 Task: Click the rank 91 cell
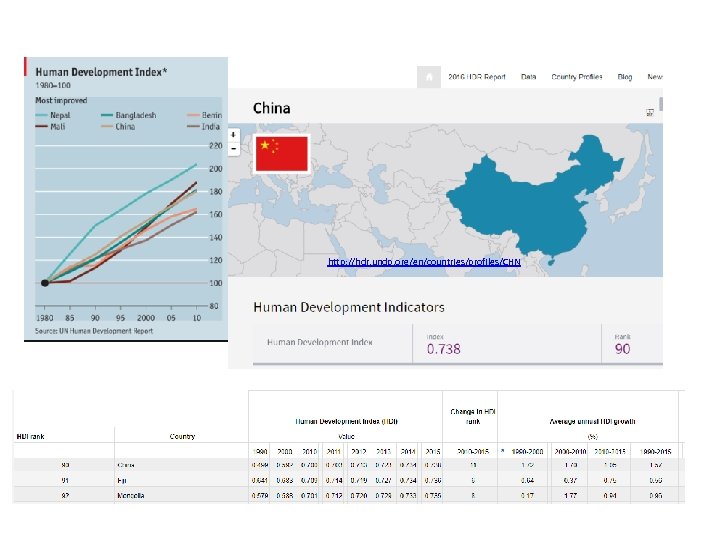pyautogui.click(x=65, y=480)
